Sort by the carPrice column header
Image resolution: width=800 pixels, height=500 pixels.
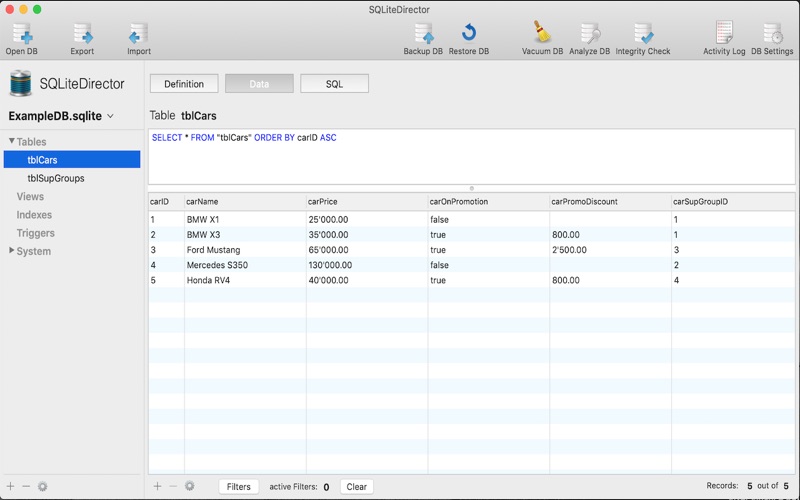point(367,202)
